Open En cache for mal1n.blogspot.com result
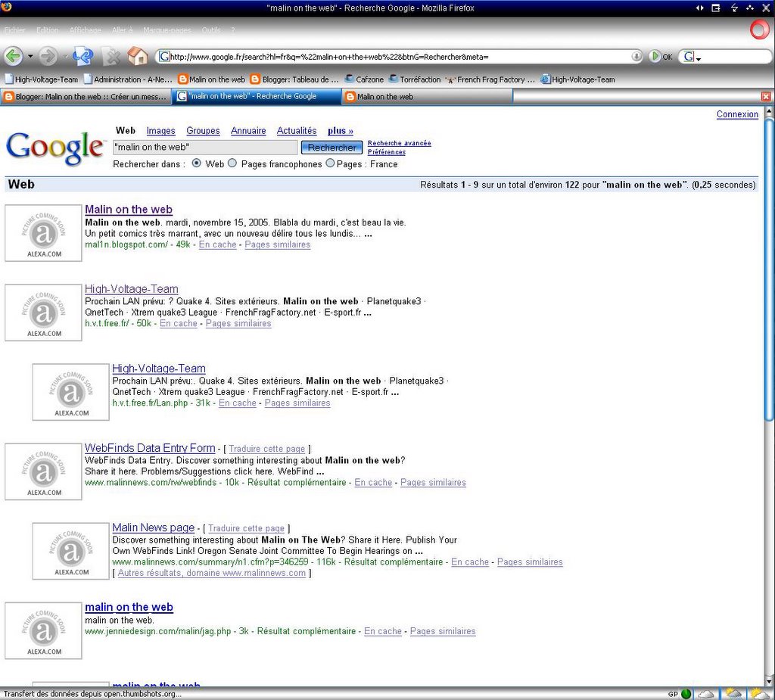Image resolution: width=775 pixels, height=700 pixels. [x=217, y=244]
